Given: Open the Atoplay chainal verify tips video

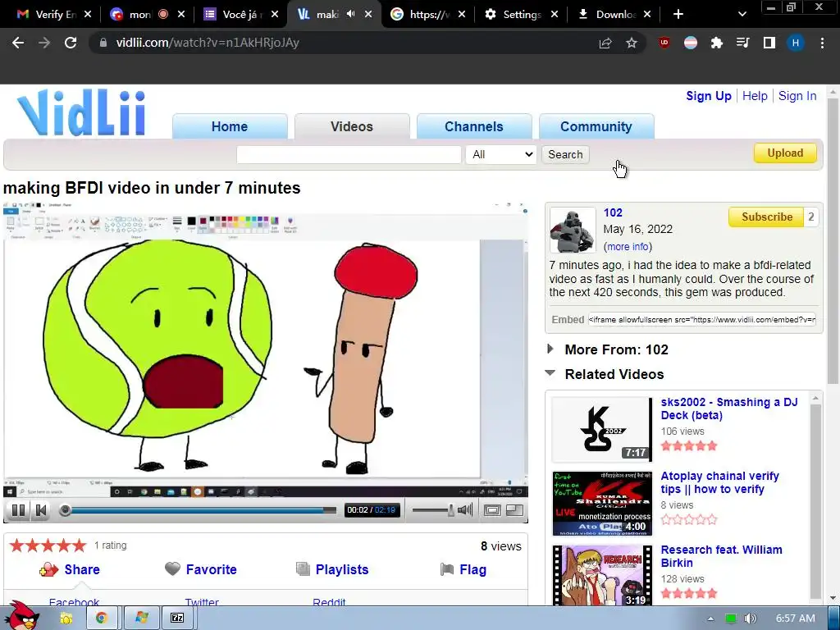Looking at the screenshot, I should [x=719, y=482].
